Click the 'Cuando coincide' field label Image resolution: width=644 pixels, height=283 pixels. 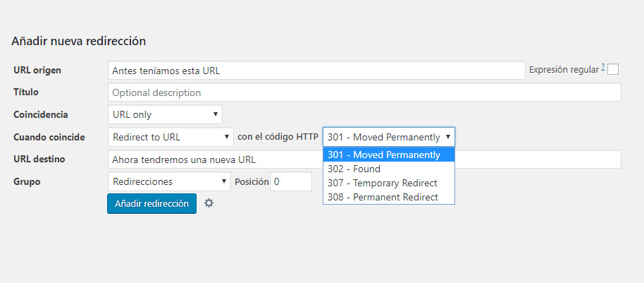[x=49, y=137]
